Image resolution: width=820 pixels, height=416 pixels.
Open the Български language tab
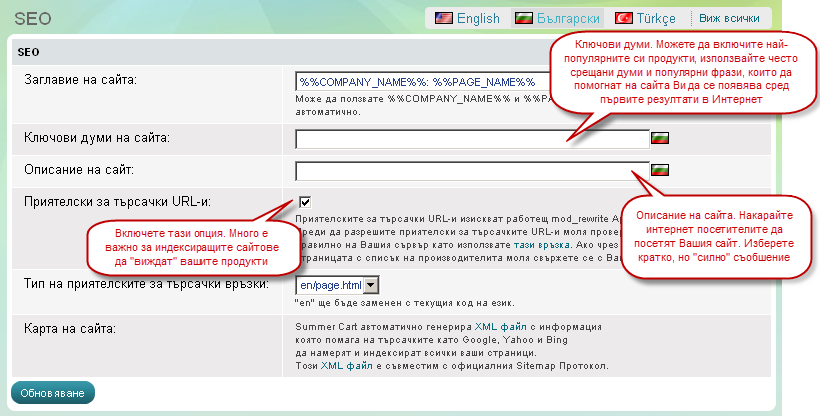point(568,18)
